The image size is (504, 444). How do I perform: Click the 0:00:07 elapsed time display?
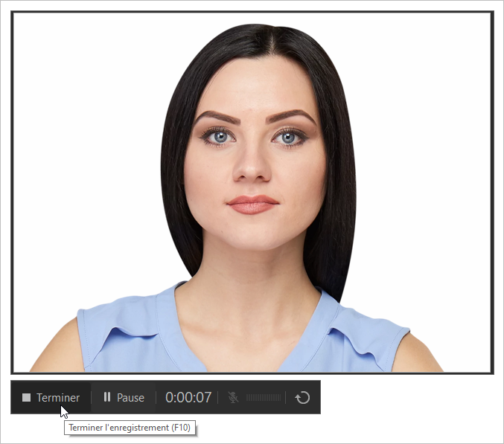tap(188, 398)
